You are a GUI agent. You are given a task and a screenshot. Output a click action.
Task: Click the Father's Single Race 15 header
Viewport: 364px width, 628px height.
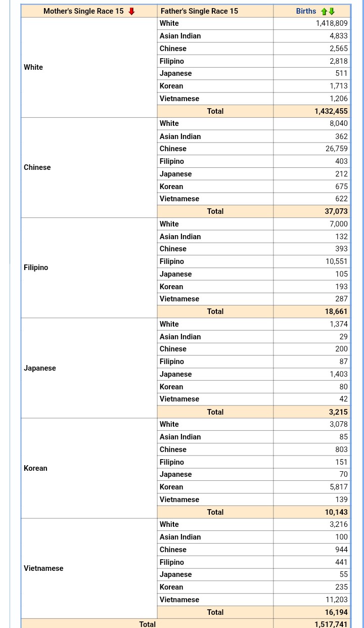pos(199,11)
